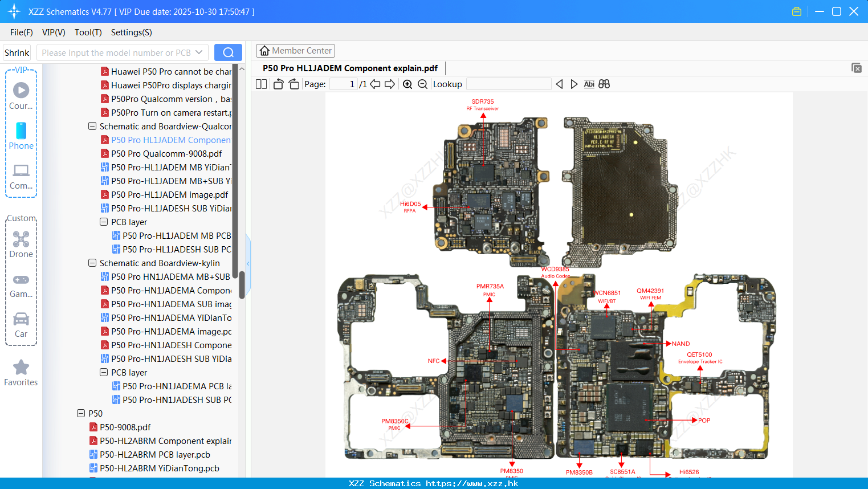Open P50 Pro-HN1JADEMA SUB image file
This screenshot has width=868, height=489.
tap(166, 304)
